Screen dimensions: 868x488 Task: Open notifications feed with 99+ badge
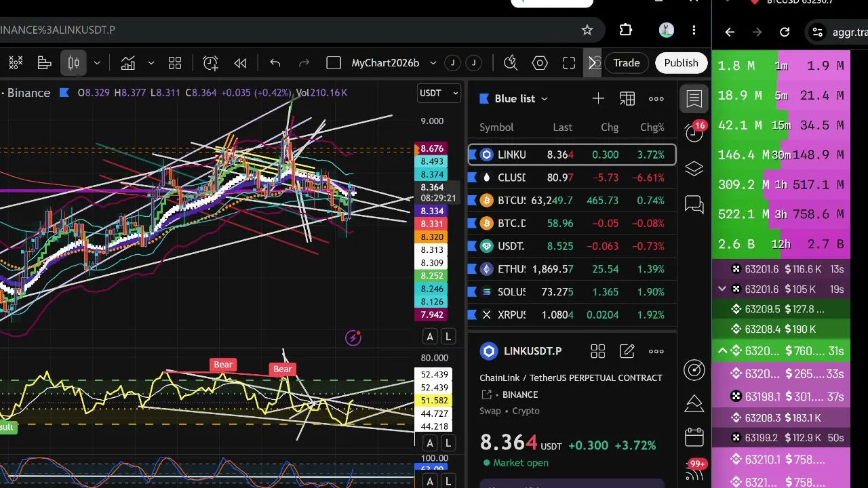[694, 470]
